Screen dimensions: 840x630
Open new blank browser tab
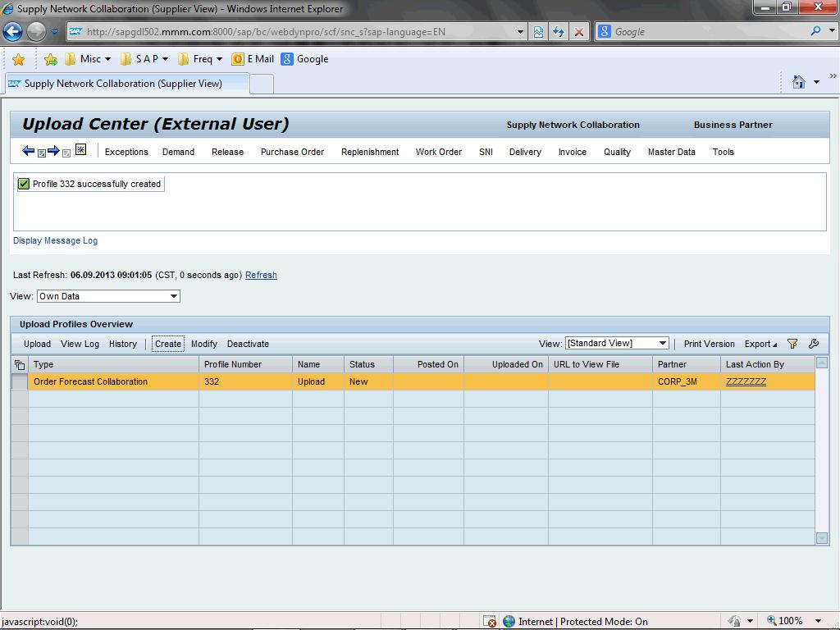tap(262, 84)
